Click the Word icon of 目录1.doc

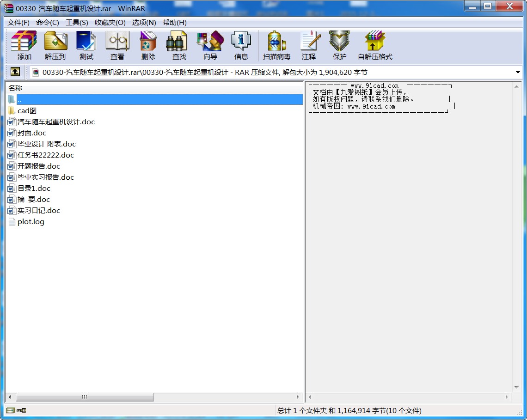pos(12,188)
